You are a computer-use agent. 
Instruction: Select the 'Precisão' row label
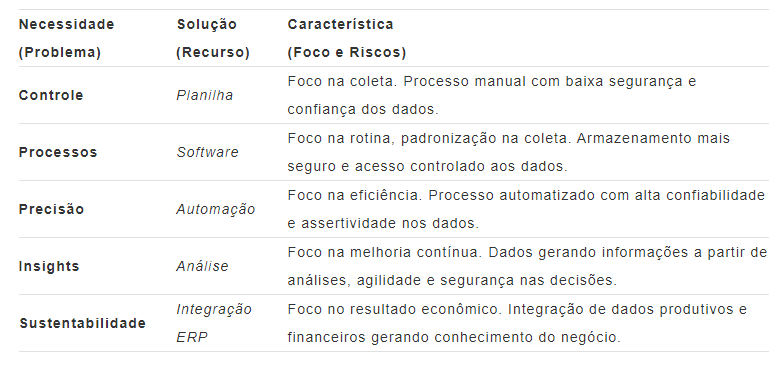pos(51,209)
